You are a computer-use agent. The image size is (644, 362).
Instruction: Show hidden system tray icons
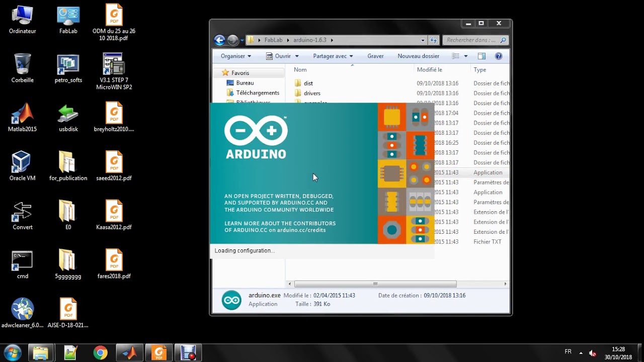click(581, 353)
